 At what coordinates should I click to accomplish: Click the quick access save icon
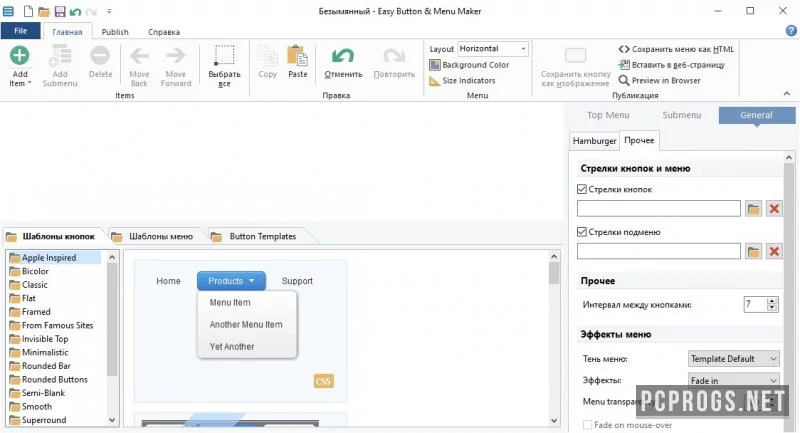(x=60, y=11)
